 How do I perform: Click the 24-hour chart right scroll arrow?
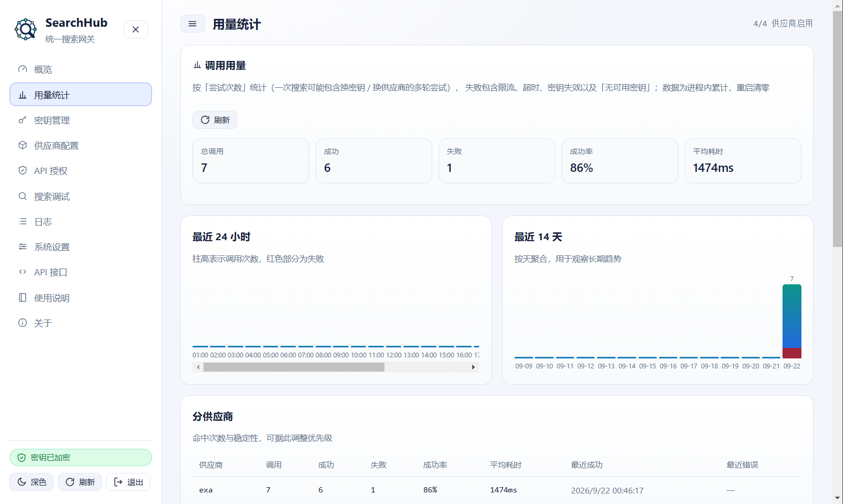point(473,367)
